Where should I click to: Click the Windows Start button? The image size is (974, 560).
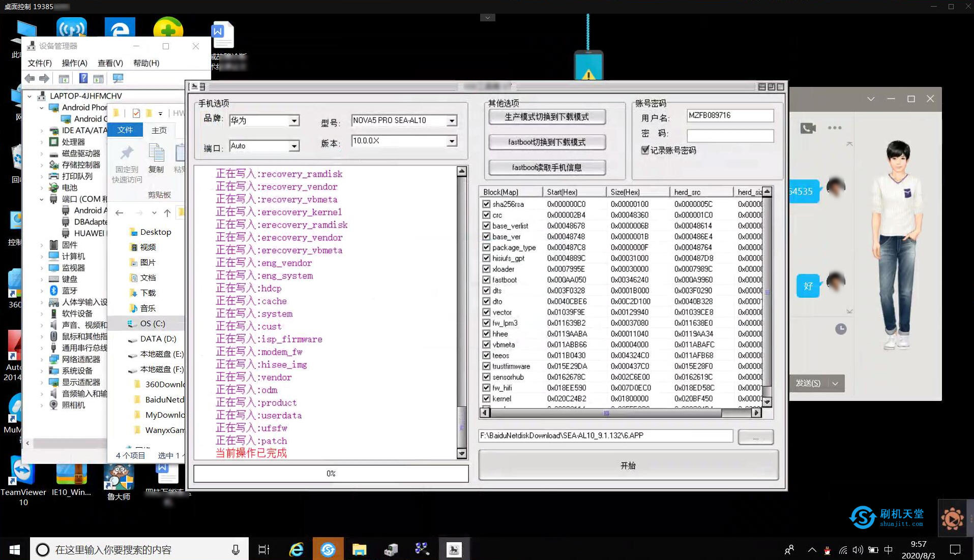[x=15, y=549]
